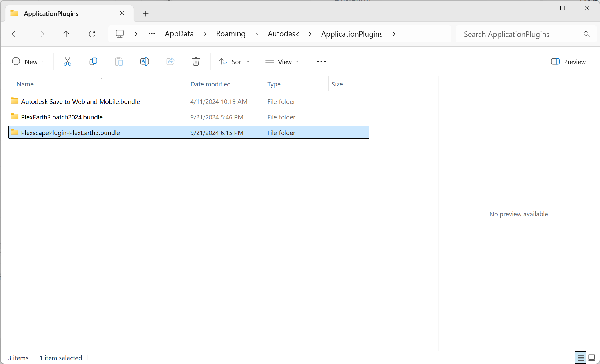Click date 4/11/2024 10:19 AM
This screenshot has width=600, height=364.
(219, 101)
